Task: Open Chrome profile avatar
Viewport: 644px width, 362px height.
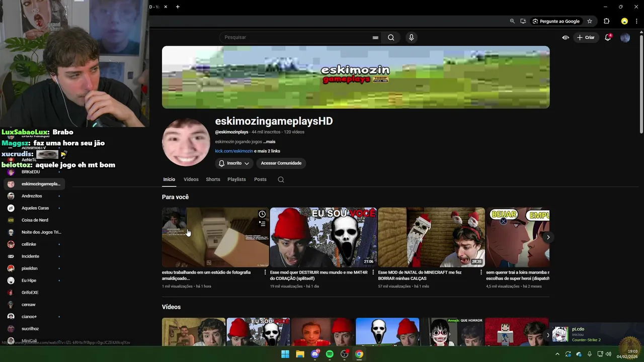Action: pos(624,21)
